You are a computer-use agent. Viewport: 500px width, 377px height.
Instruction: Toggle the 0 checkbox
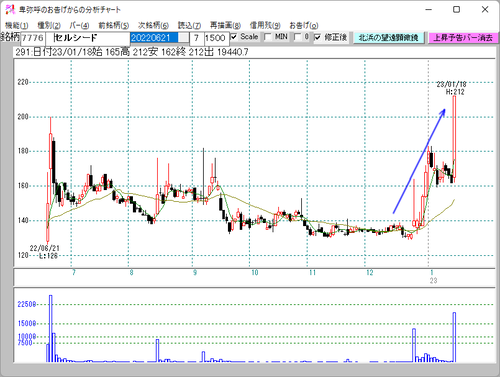click(x=298, y=37)
